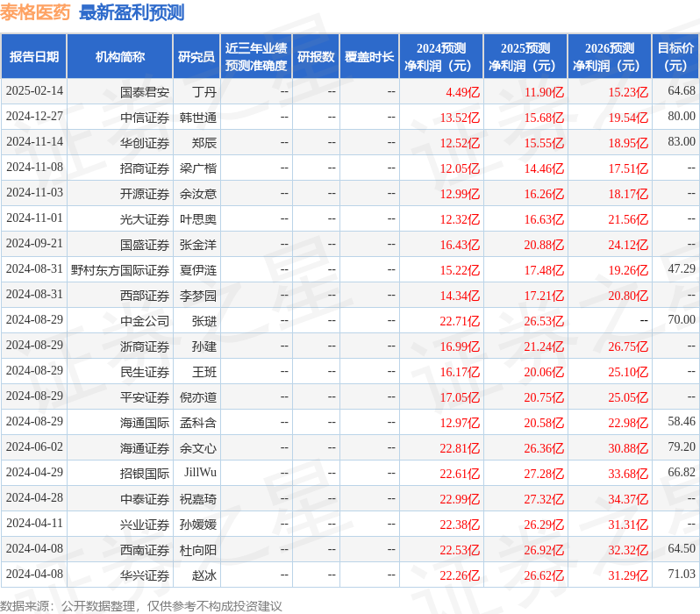Click researcher name 王班

[204, 372]
